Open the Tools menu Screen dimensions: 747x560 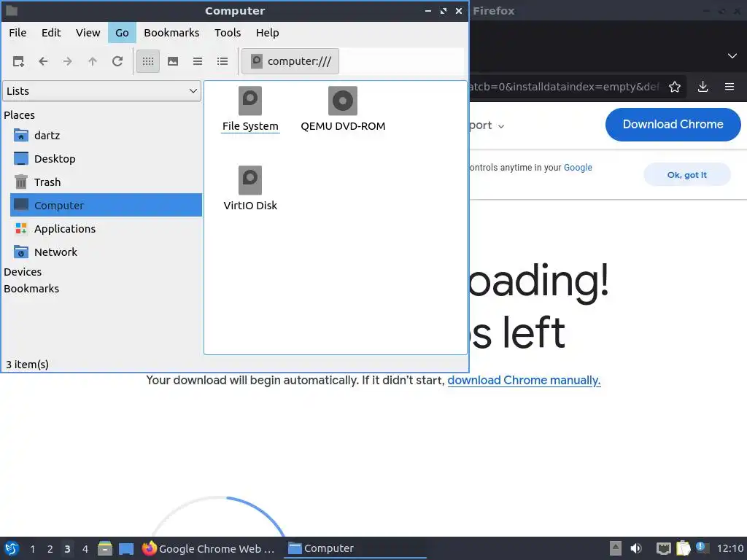228,33
